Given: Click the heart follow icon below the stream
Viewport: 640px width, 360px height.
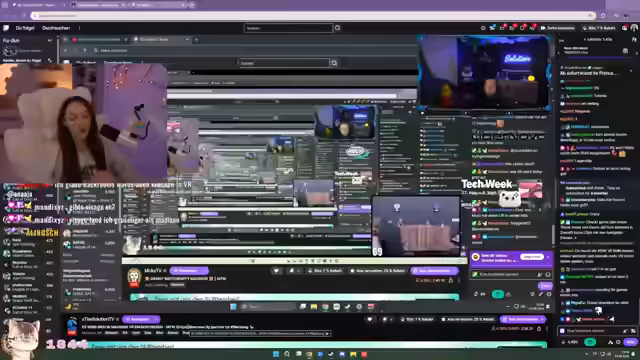Looking at the screenshot, I should click(370, 319).
